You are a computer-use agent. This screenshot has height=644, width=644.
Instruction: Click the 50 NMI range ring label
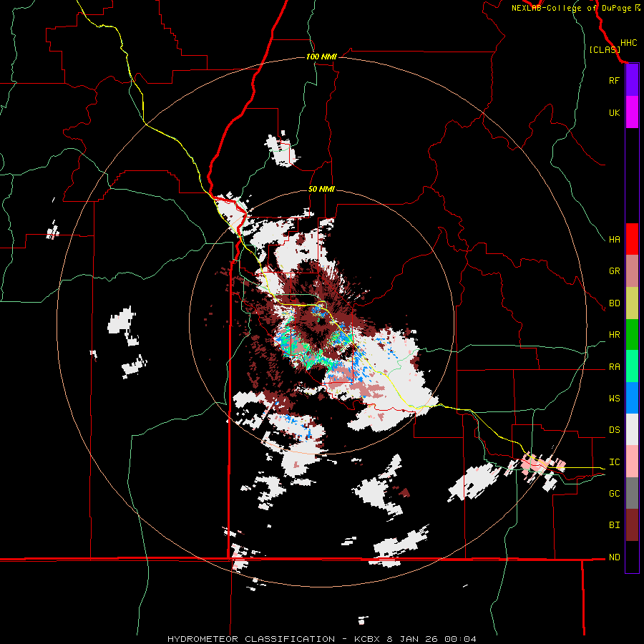click(321, 189)
